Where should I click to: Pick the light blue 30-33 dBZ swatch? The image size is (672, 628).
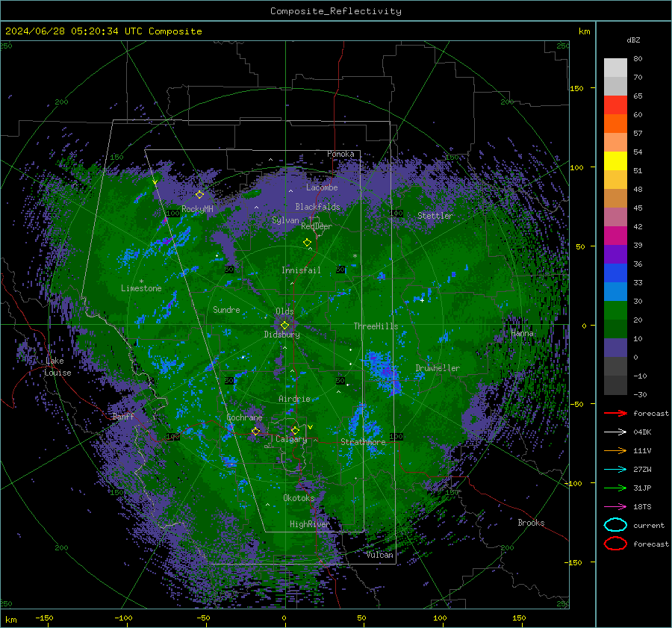pyautogui.click(x=615, y=292)
